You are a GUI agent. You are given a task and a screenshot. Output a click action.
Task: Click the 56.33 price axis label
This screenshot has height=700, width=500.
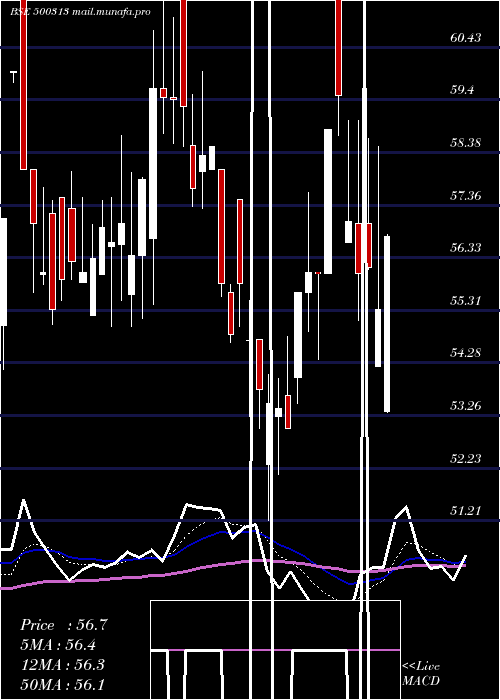click(466, 248)
